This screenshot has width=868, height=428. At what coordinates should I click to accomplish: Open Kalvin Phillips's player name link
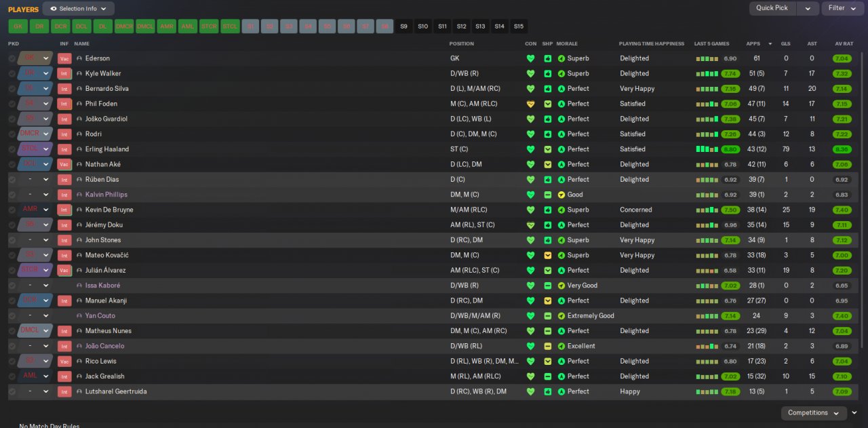[106, 195]
